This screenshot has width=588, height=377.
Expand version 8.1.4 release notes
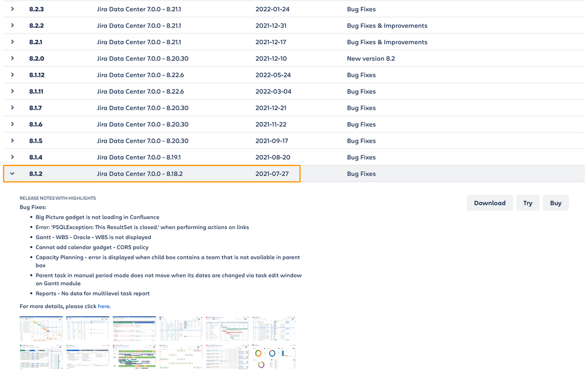coord(12,157)
